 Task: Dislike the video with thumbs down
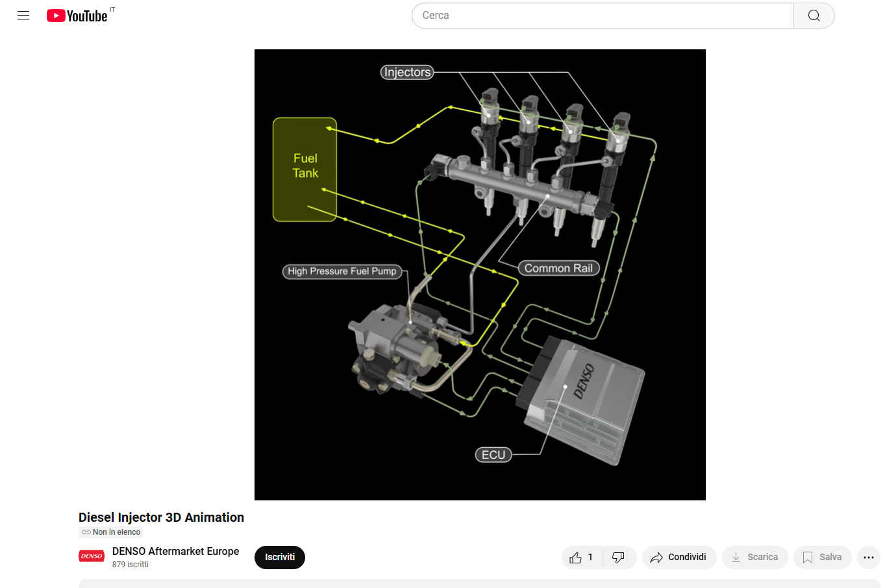tap(619, 557)
